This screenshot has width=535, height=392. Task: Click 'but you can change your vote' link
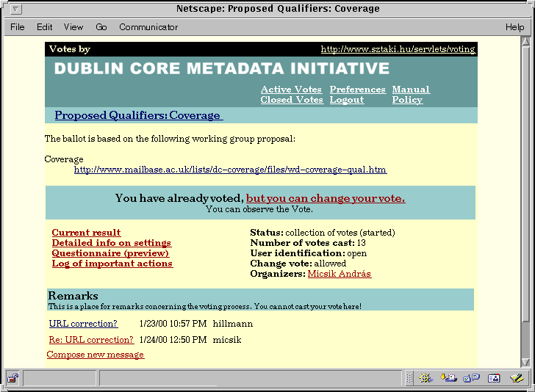click(x=326, y=198)
